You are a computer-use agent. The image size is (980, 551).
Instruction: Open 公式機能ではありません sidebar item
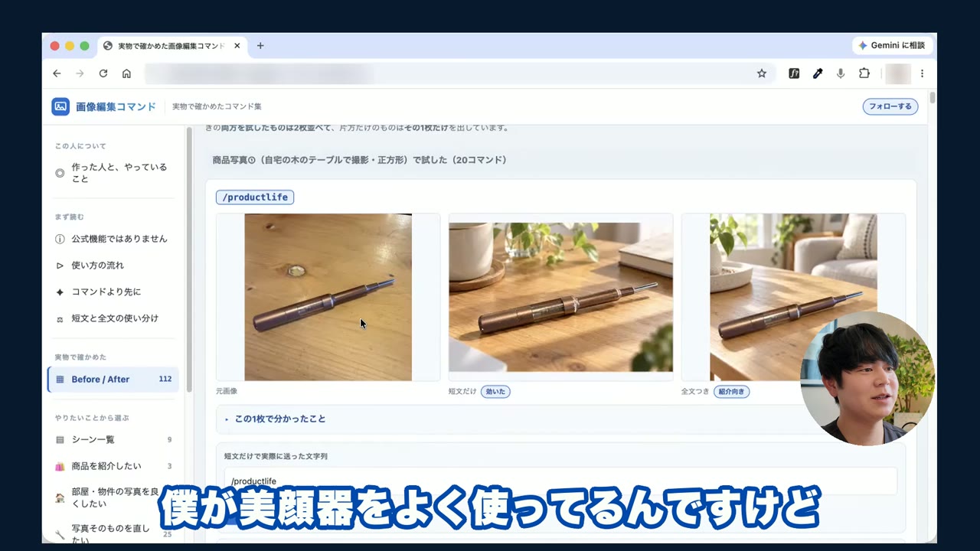click(x=113, y=239)
